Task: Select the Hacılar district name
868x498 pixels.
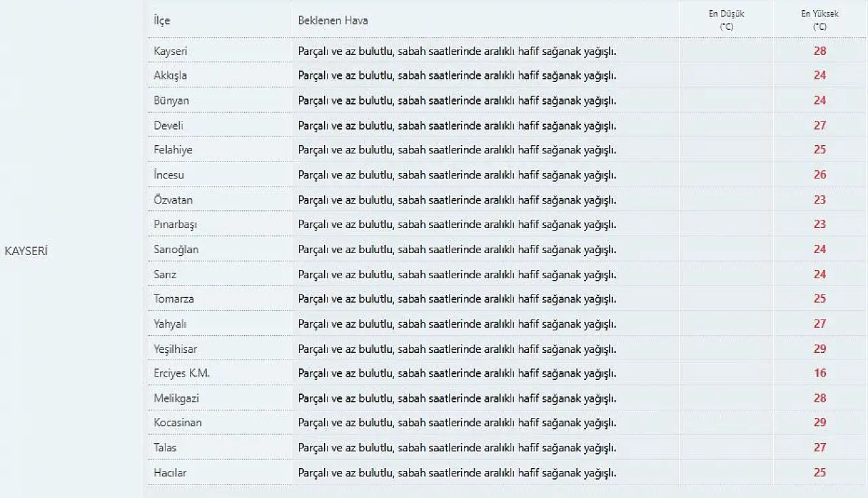Action: pyautogui.click(x=170, y=473)
